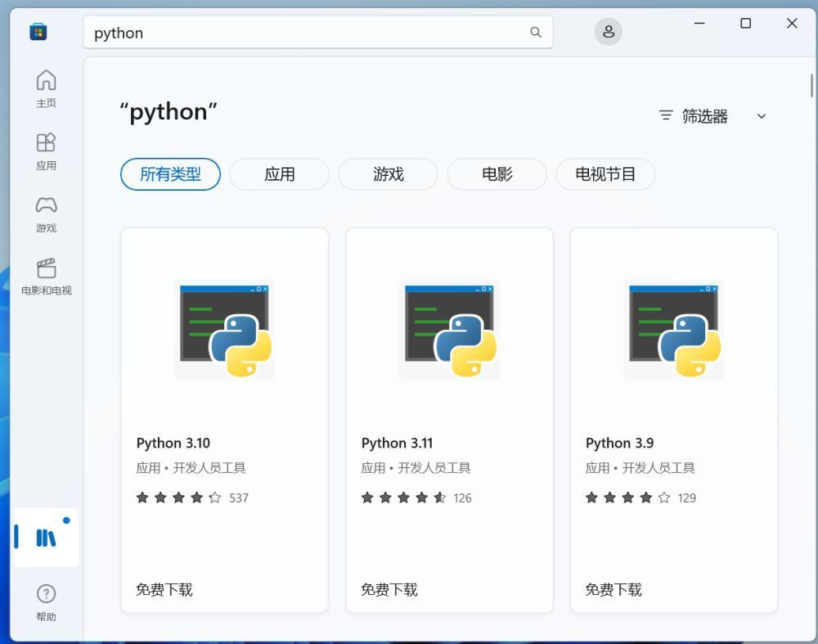This screenshot has height=644, width=818.
Task: Open the user account profile icon
Action: pos(609,32)
